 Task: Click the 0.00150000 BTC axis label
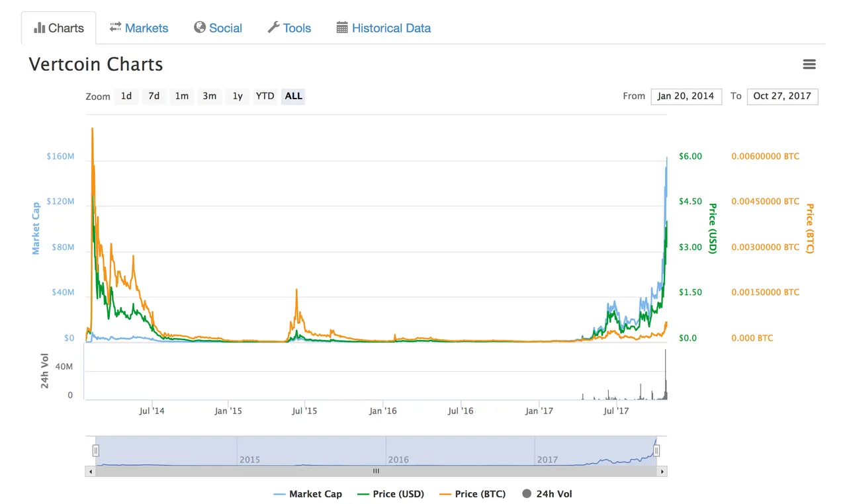coord(765,292)
